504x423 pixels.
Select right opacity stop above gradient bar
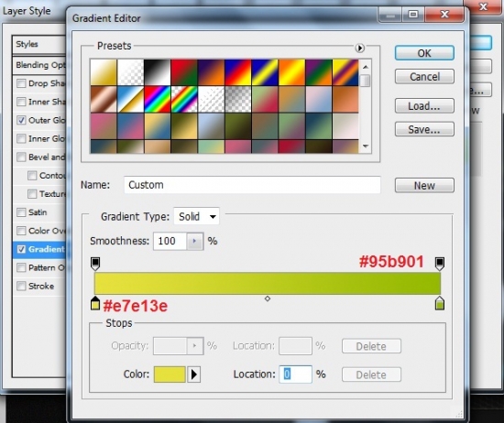440,264
